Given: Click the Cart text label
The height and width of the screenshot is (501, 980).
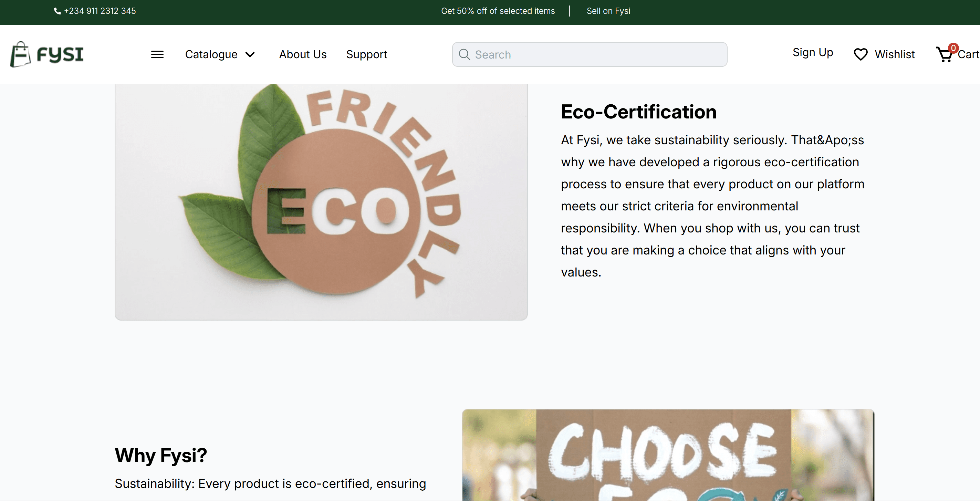Looking at the screenshot, I should click(x=968, y=54).
